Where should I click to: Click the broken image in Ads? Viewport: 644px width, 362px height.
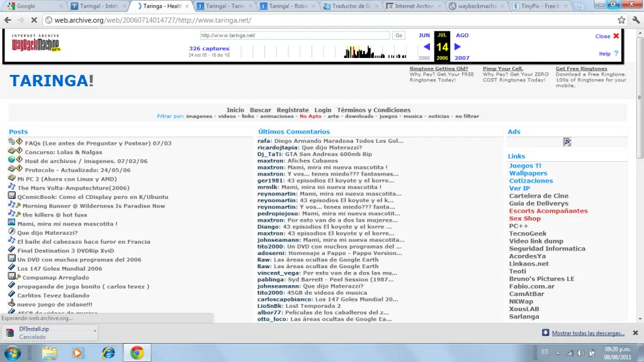(567, 142)
